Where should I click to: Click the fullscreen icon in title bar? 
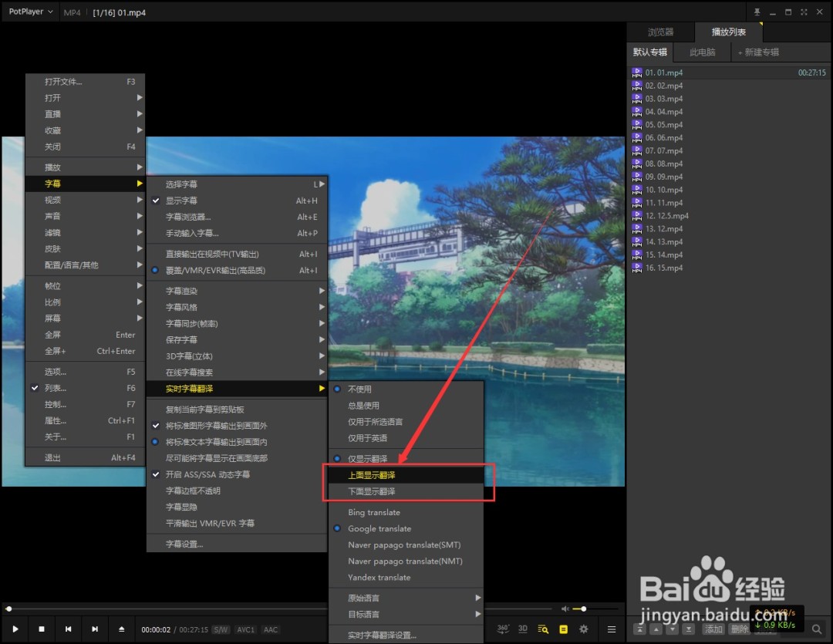(x=804, y=12)
